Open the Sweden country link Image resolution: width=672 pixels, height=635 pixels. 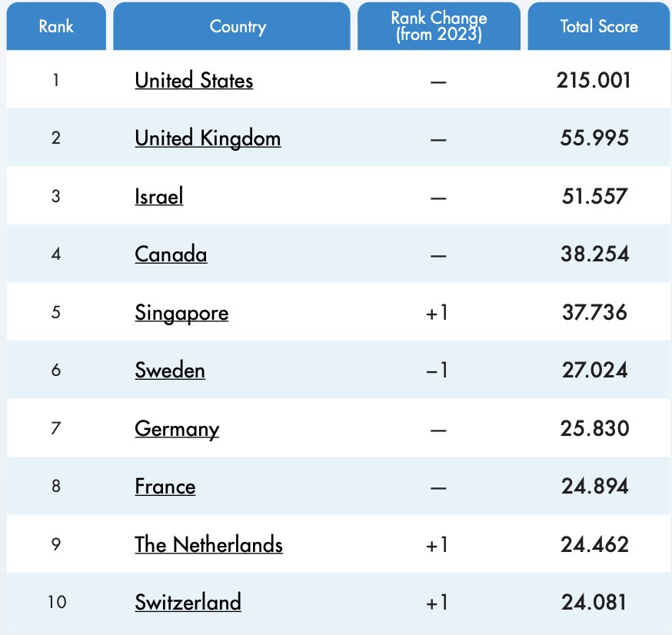[170, 371]
